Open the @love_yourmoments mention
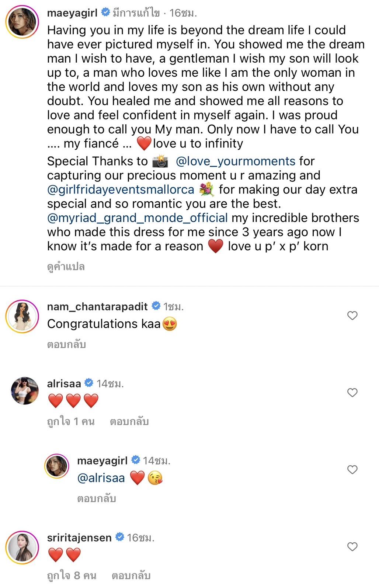 pyautogui.click(x=236, y=161)
